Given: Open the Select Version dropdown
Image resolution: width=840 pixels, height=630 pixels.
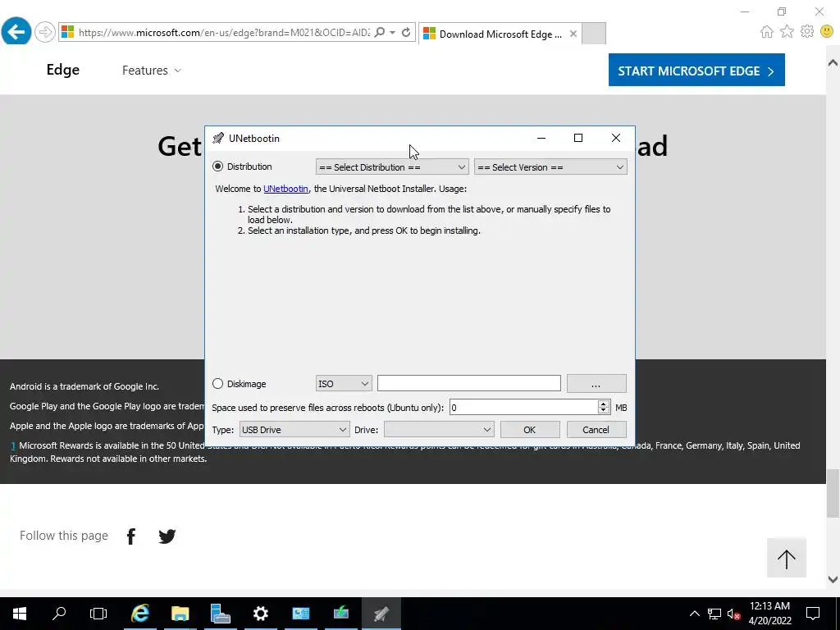Looking at the screenshot, I should (550, 167).
